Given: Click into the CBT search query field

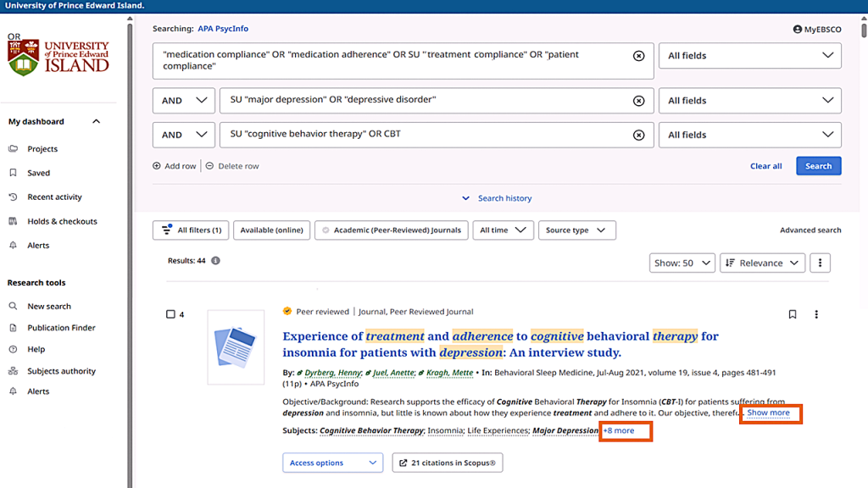Looking at the screenshot, I should 424,135.
